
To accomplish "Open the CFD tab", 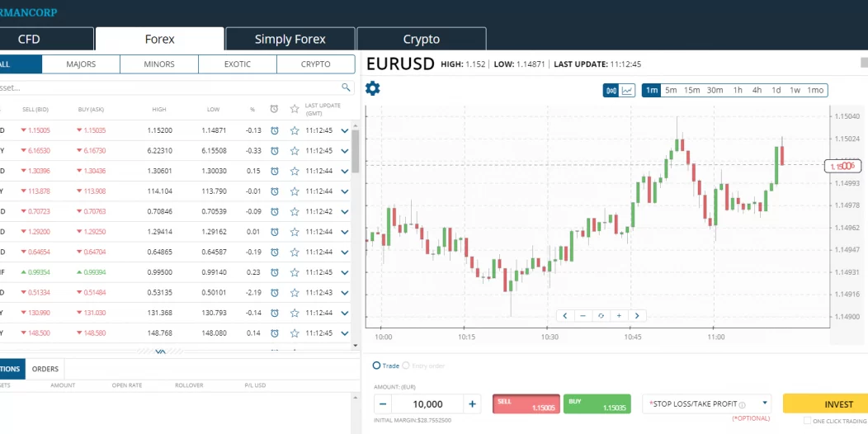I will [x=46, y=40].
